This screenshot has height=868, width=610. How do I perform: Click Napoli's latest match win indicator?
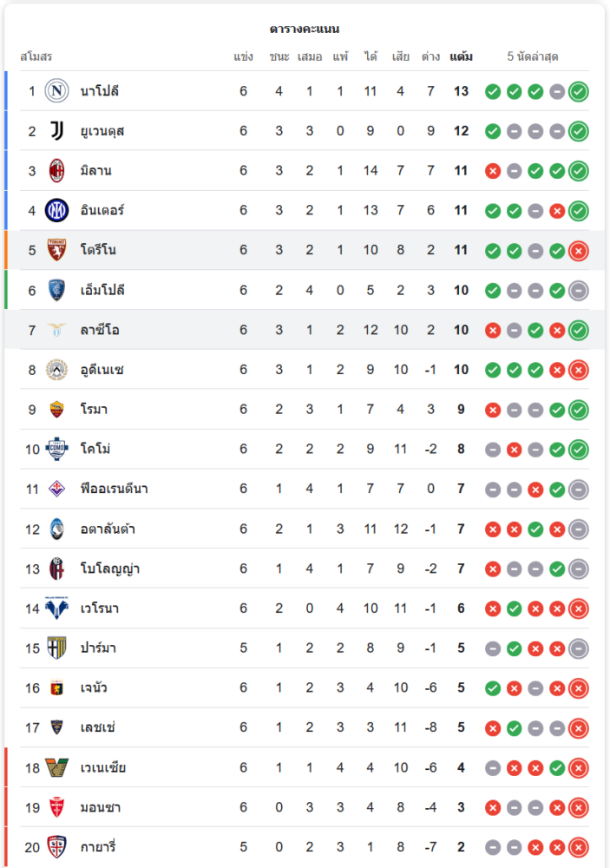pyautogui.click(x=579, y=91)
